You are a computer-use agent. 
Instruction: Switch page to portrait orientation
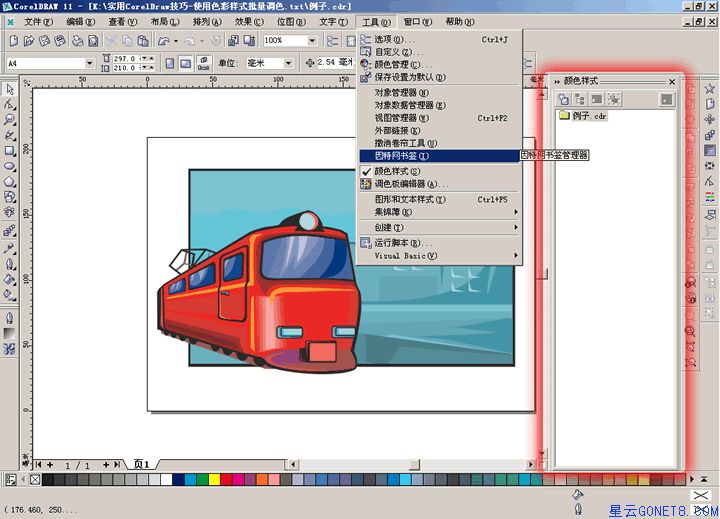(x=170, y=63)
